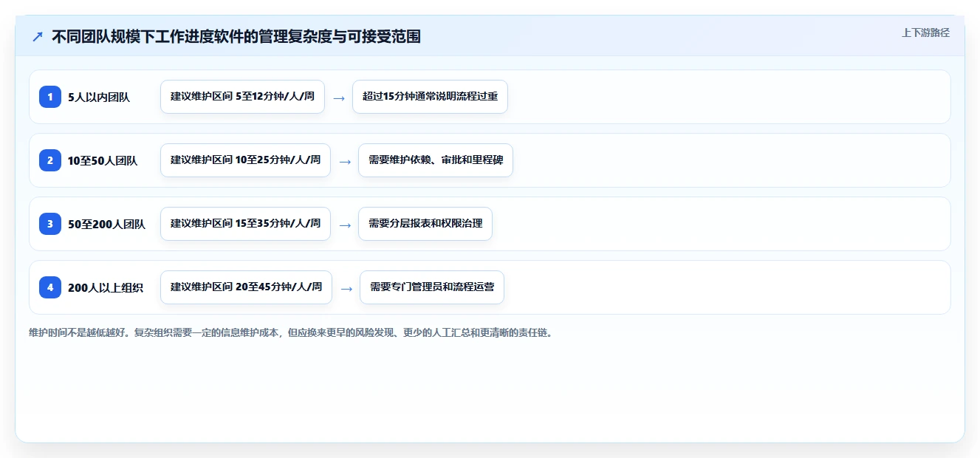Image resolution: width=980 pixels, height=458 pixels.
Task: Select the 建议维护区间 15至35分钟/人/周 box
Action: [x=245, y=224]
